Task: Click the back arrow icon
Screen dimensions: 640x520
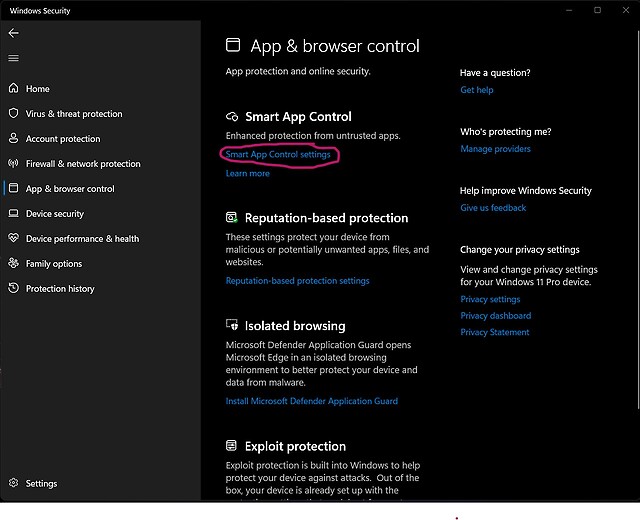Action: pyautogui.click(x=13, y=33)
